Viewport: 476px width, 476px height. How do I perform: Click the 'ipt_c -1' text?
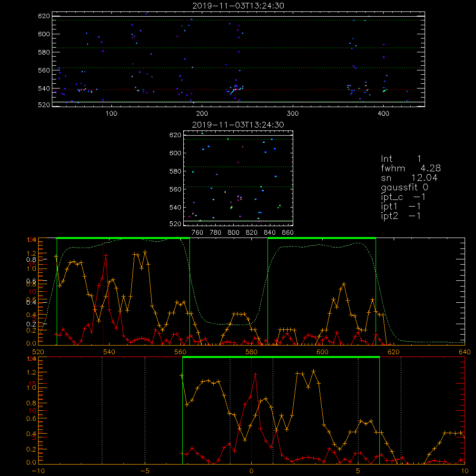[403, 197]
